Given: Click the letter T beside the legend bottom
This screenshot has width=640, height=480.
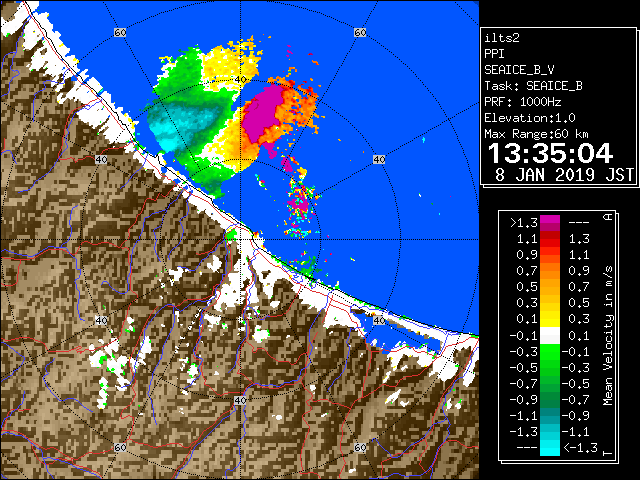Looking at the screenshot, I should [608, 453].
